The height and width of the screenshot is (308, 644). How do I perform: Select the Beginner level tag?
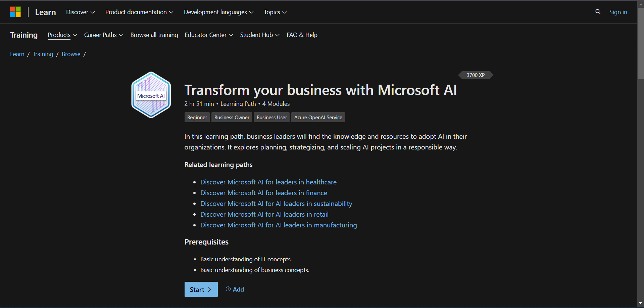click(x=197, y=117)
